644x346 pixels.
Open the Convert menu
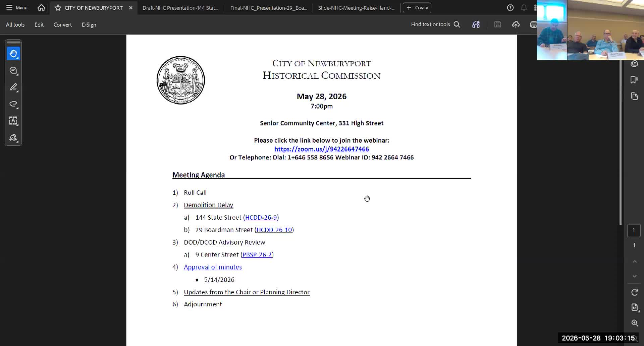click(x=63, y=24)
